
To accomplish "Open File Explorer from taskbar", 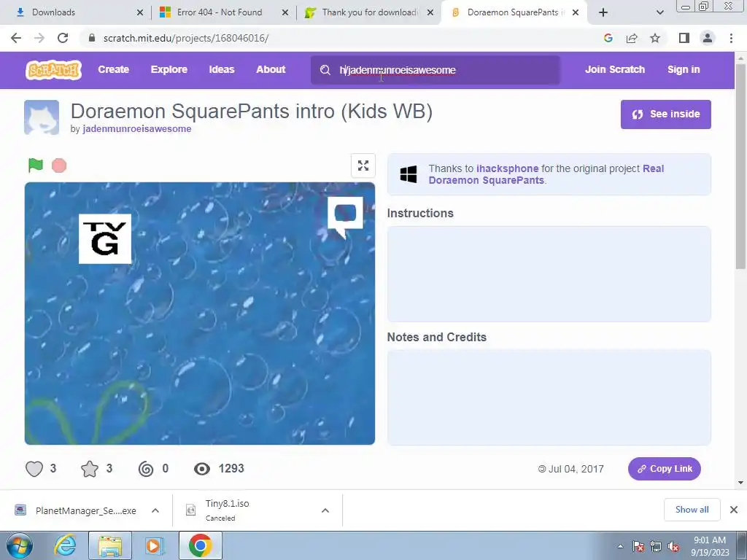I will 110,545.
